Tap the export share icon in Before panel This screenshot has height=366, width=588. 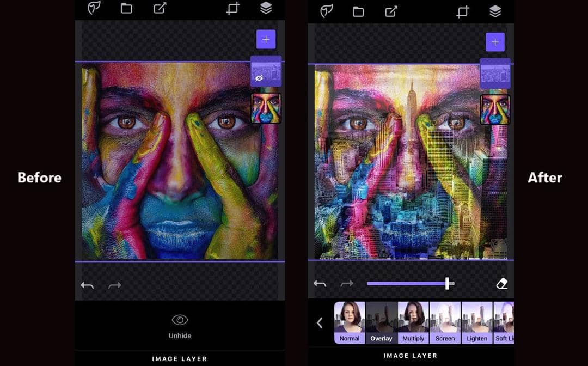click(x=160, y=8)
